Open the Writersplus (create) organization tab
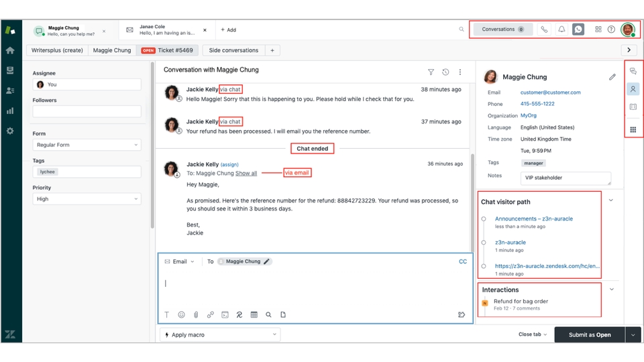 (57, 50)
